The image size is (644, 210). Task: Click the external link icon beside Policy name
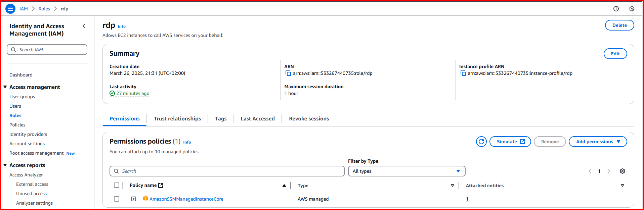(x=161, y=185)
